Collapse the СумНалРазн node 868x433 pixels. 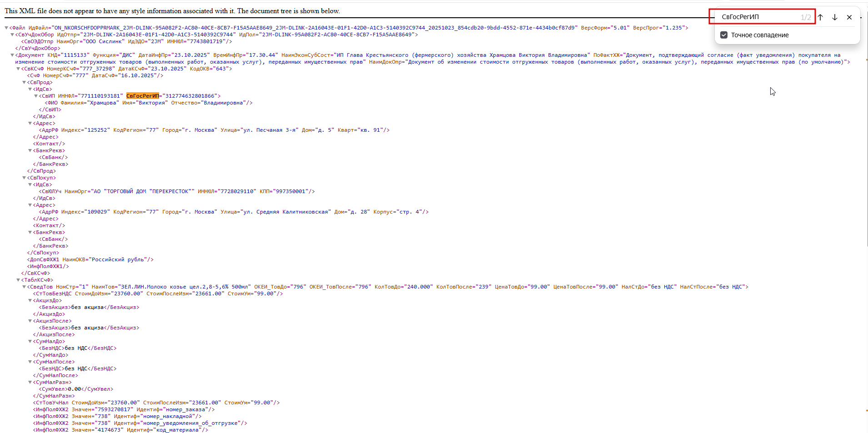coord(30,382)
